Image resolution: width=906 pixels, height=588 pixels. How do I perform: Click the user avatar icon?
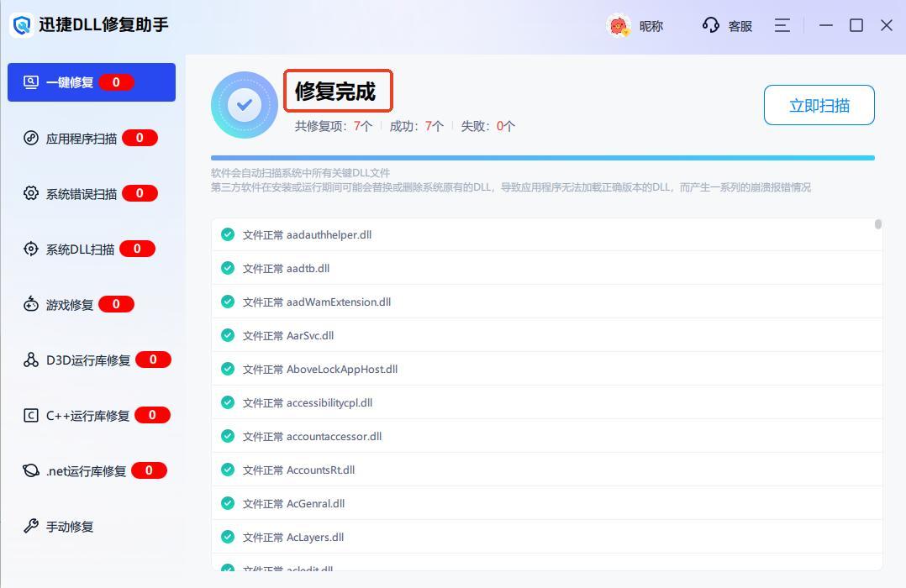(x=619, y=26)
